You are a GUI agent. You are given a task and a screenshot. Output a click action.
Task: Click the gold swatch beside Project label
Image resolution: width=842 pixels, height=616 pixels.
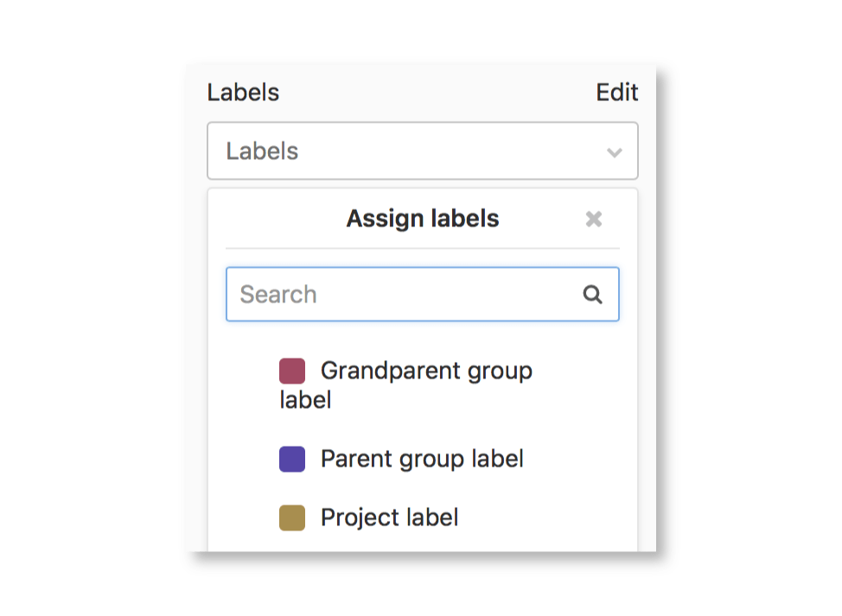point(291,517)
